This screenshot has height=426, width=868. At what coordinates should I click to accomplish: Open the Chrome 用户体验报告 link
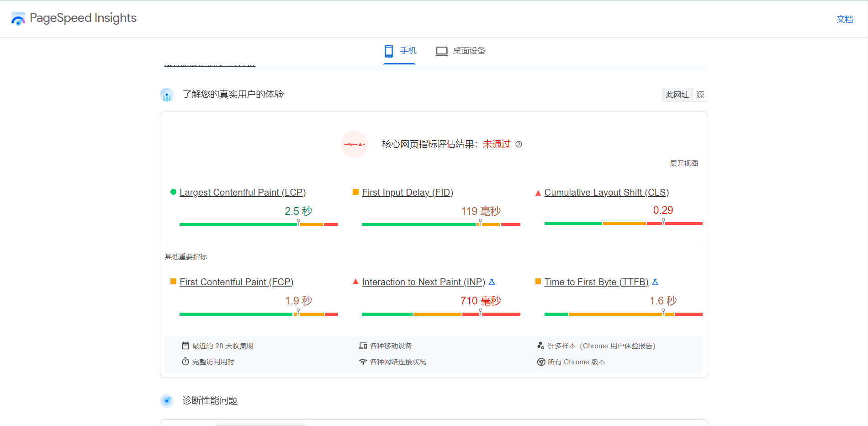point(618,346)
